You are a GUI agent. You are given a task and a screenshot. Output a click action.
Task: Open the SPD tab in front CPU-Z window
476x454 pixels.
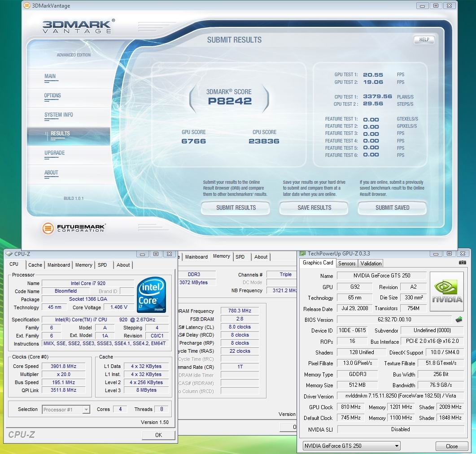102,265
